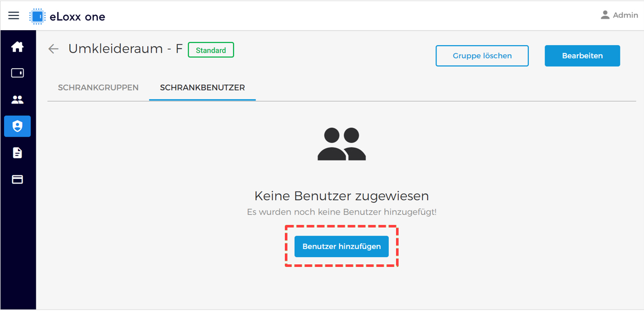The height and width of the screenshot is (311, 644).
Task: Open the card sidebar icon
Action: [17, 179]
